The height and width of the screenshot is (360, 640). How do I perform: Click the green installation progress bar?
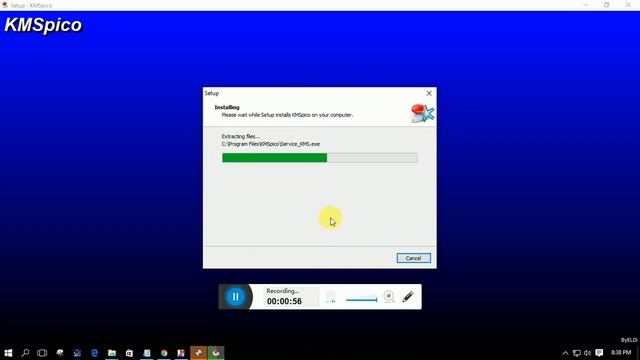[x=320, y=158]
